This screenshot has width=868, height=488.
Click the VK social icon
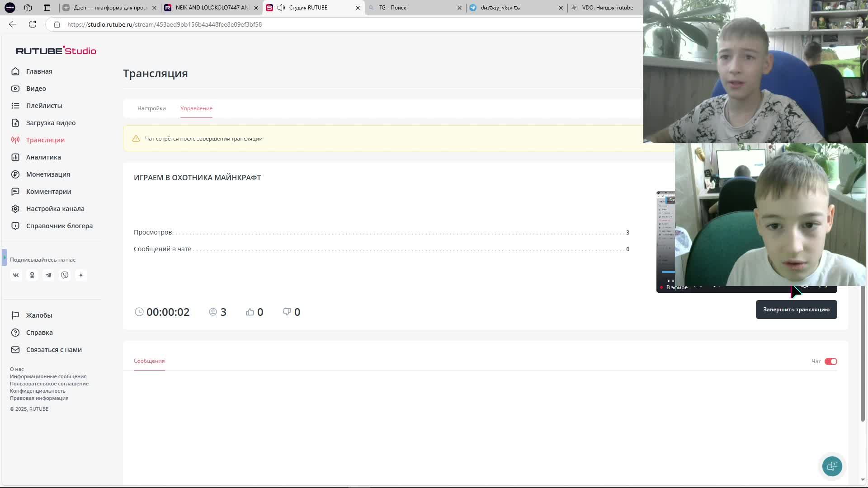[x=16, y=275]
